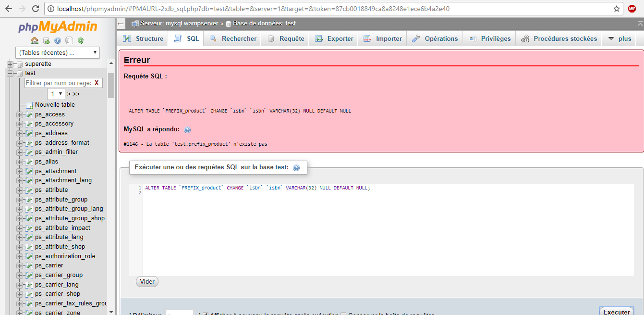Go to next page with > link
Viewport: 644px width, 315px height.
(x=69, y=94)
